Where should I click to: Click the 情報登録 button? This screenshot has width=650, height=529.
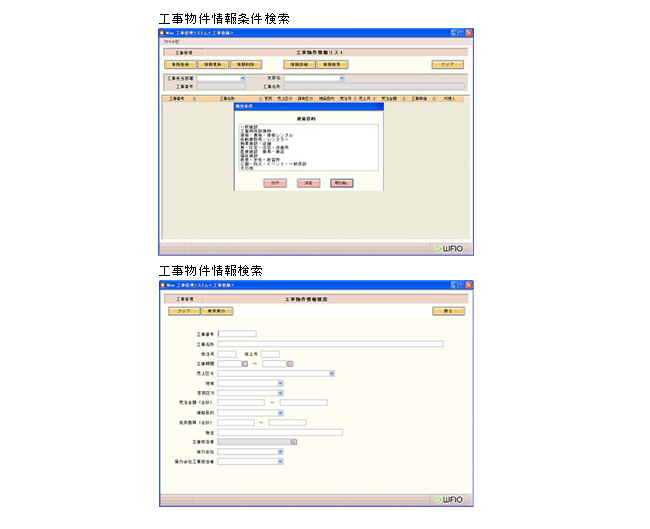click(181, 64)
